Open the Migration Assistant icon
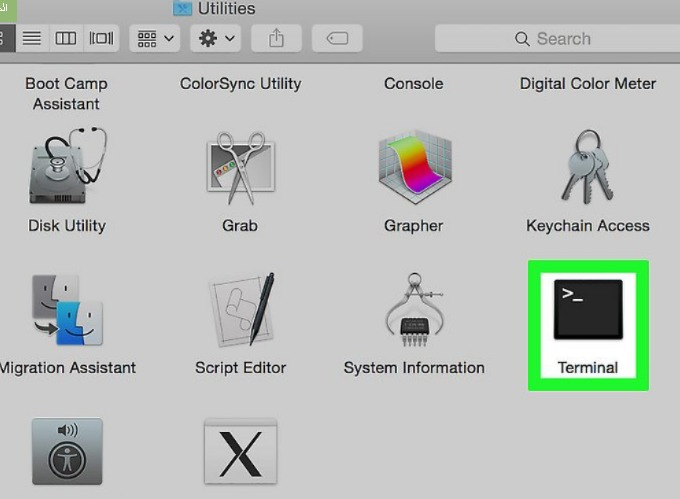Viewport: 680px width, 499px height. pos(68,310)
